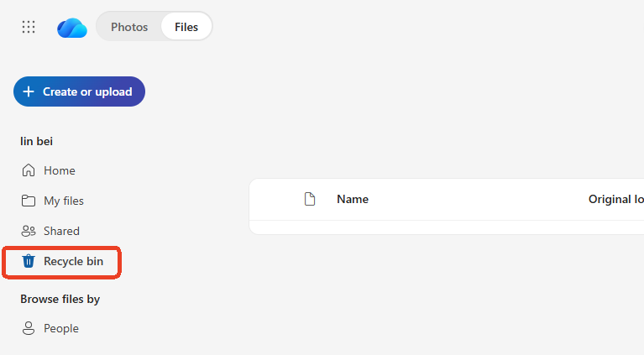Screen dimensions: 644x355
Task: Switch to the Photos tab
Action: pos(129,27)
